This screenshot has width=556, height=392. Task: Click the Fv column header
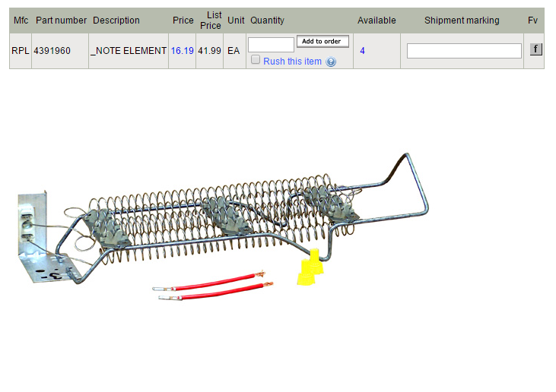532,21
